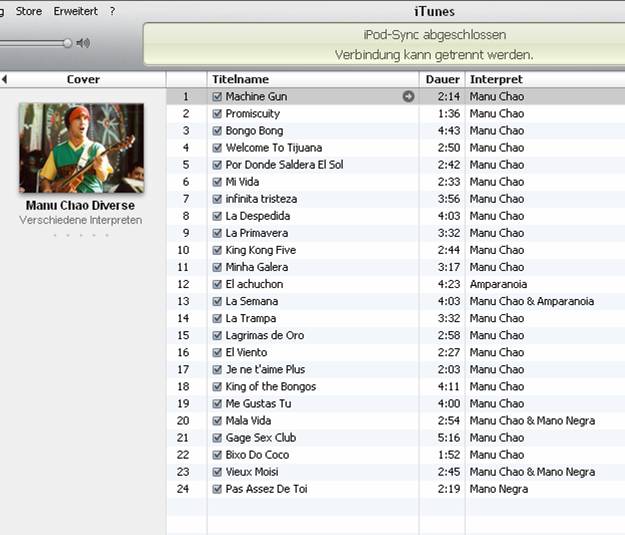Viewport: 625px width, 535px height.
Task: Sort by Dauer column header
Action: [442, 79]
